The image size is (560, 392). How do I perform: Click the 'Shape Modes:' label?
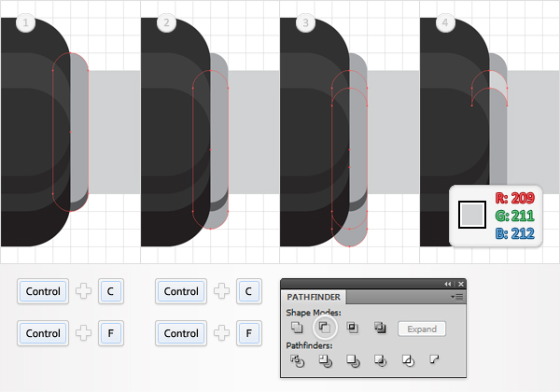[x=314, y=313]
